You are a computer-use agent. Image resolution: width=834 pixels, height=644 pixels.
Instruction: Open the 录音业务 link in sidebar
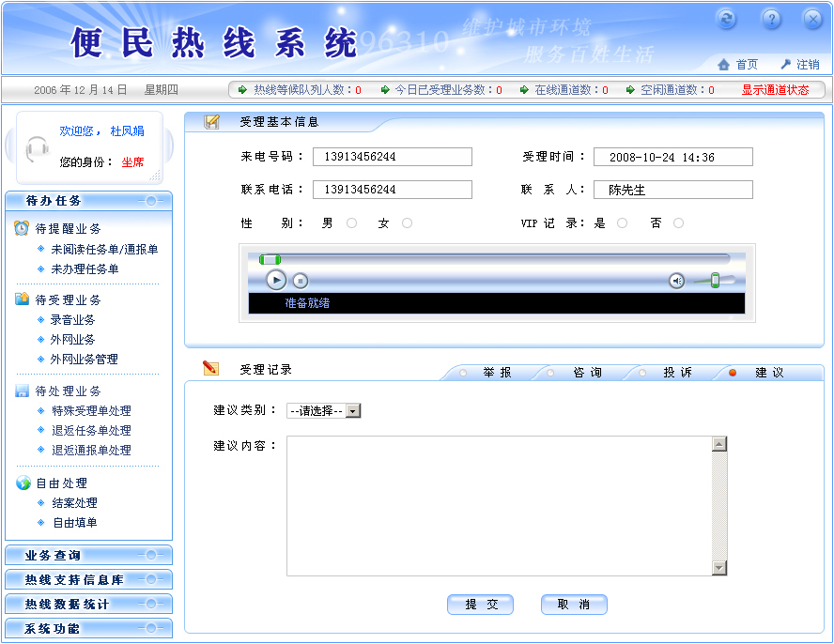click(x=73, y=320)
